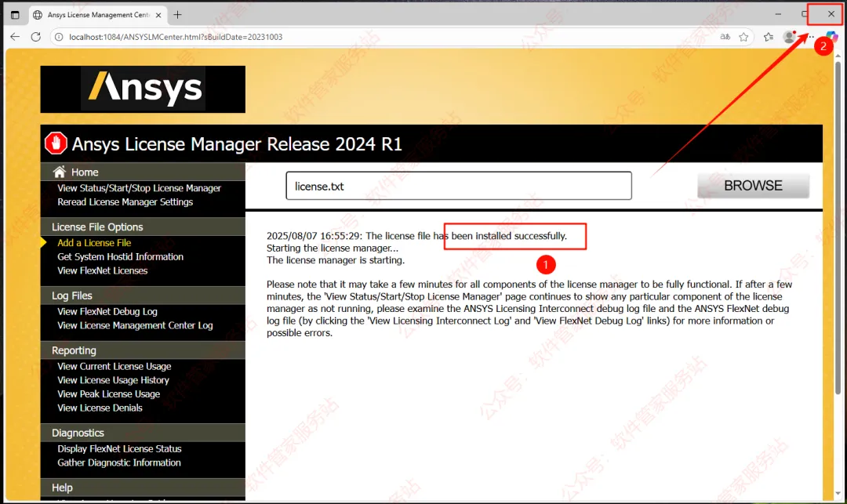Click the Home house icon in sidebar
The height and width of the screenshot is (504, 847).
(x=60, y=172)
